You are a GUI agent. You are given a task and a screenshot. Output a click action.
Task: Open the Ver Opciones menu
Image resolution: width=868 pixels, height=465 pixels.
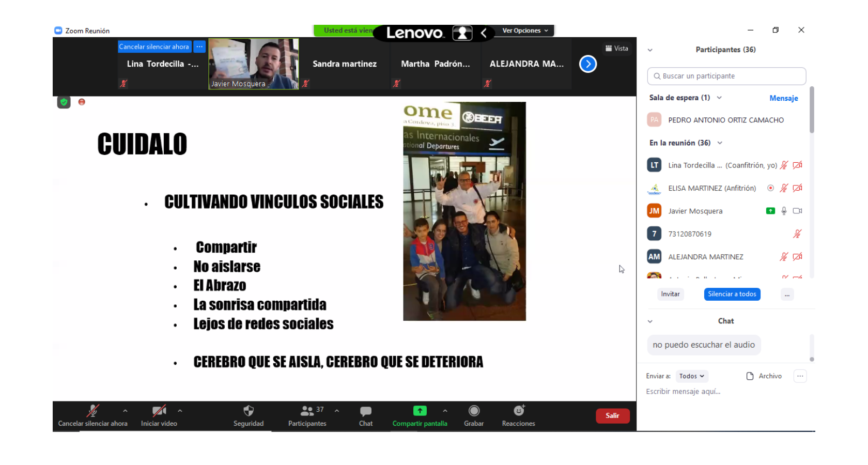(x=525, y=30)
